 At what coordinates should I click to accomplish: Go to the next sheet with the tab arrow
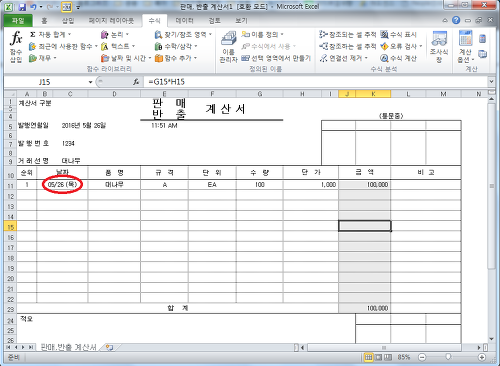pos(23,347)
